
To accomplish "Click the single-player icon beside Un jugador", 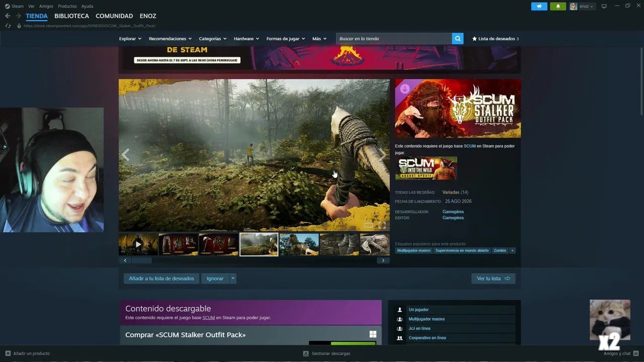I will [x=400, y=310].
